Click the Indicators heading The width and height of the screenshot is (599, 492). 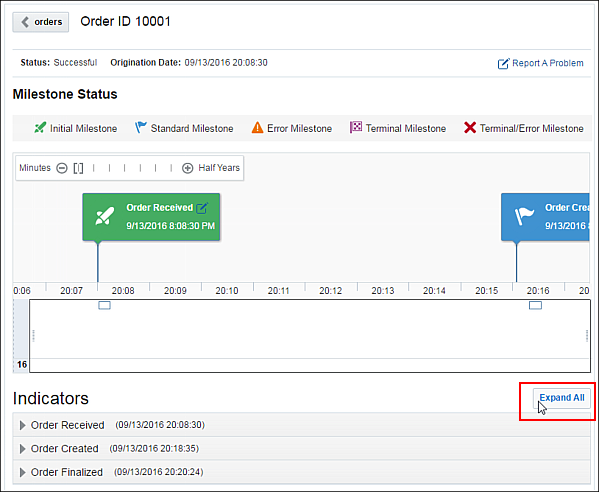50,398
